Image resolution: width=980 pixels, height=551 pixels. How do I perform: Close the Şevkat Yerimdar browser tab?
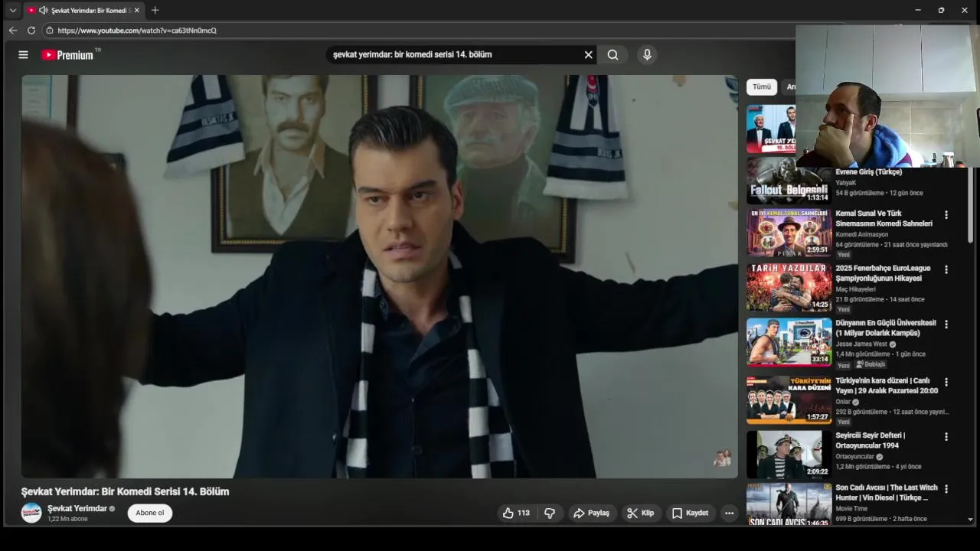pyautogui.click(x=137, y=10)
